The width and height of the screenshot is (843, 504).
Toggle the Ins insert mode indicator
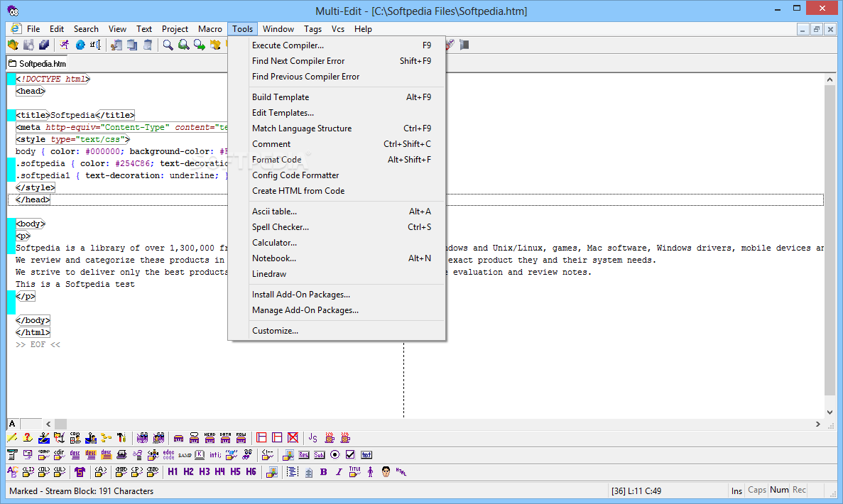tap(736, 491)
